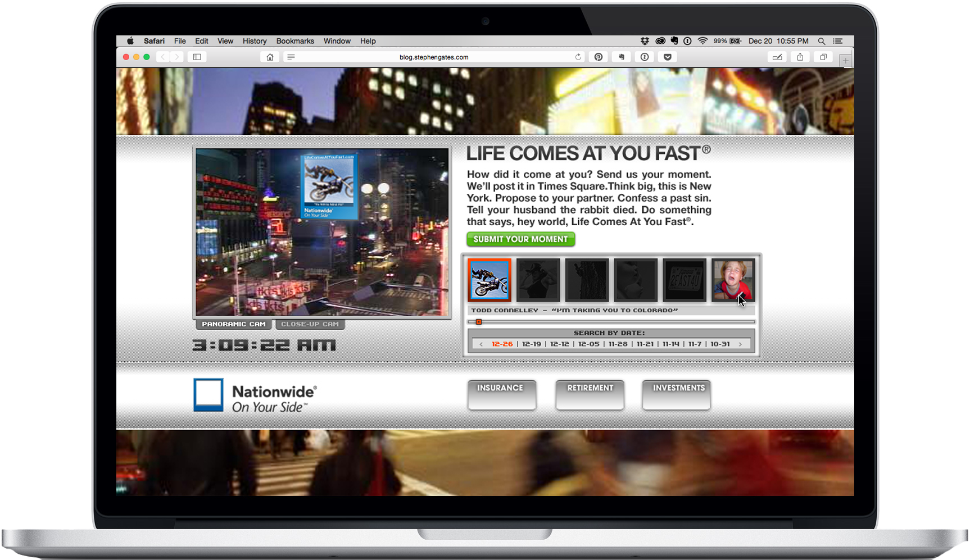
Task: Open a new tab with plus button
Action: point(845,60)
